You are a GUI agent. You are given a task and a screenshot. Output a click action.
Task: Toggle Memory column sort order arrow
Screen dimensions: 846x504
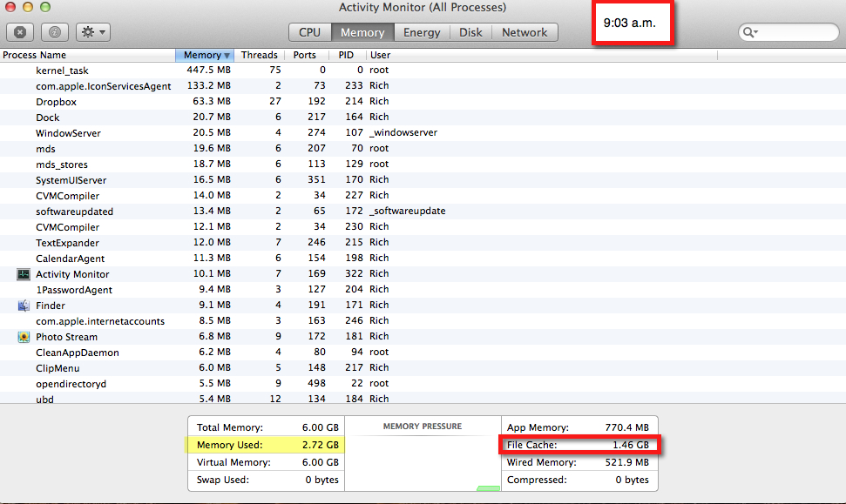(227, 56)
